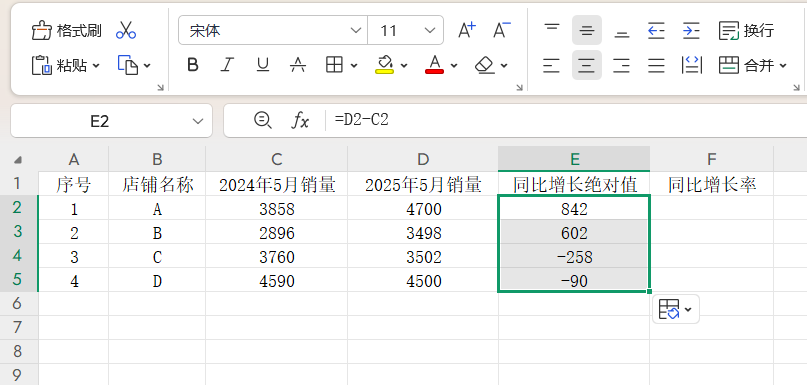Image resolution: width=807 pixels, height=385 pixels.
Task: Expand the Borders dropdown arrow
Action: coord(354,65)
